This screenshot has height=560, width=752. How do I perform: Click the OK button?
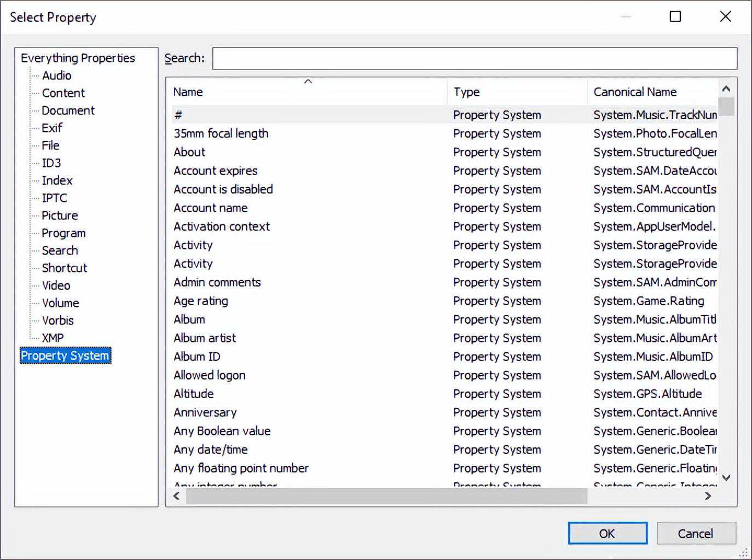(607, 533)
